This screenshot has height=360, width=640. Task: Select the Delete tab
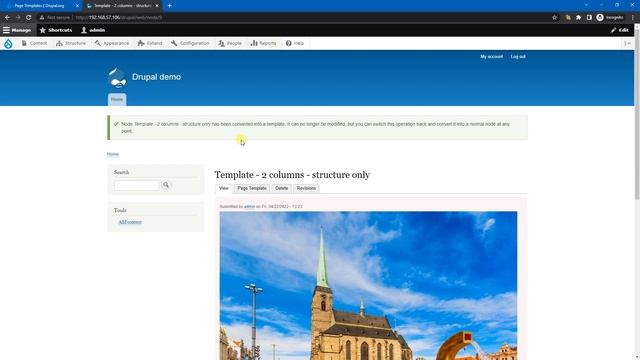(x=281, y=188)
